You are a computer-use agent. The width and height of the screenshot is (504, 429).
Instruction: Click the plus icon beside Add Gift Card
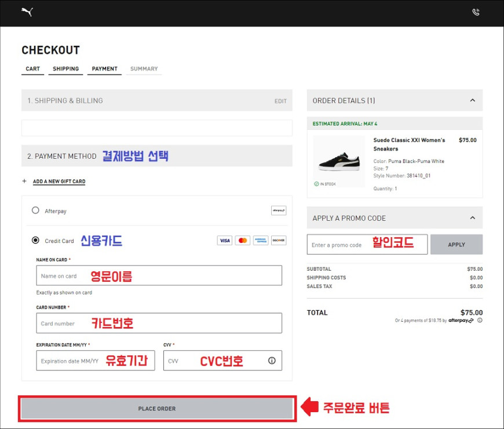click(24, 181)
